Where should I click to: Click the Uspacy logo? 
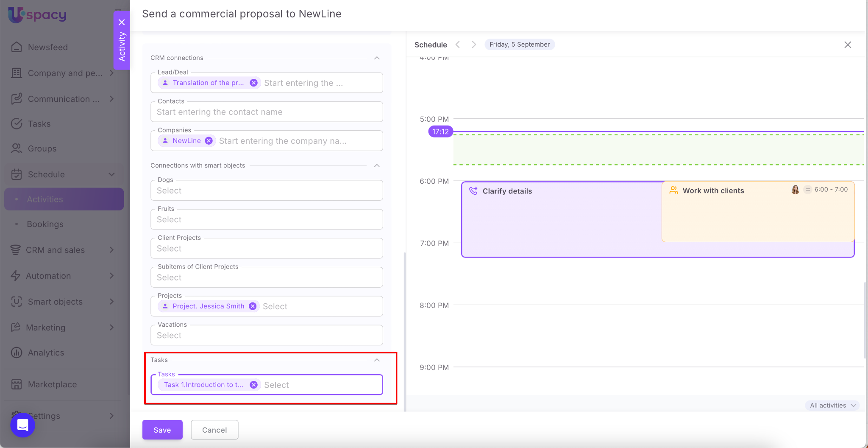point(37,15)
